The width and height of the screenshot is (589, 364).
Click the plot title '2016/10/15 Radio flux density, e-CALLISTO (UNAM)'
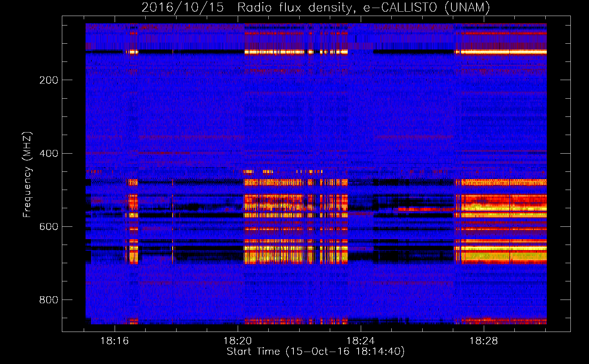[x=316, y=7]
